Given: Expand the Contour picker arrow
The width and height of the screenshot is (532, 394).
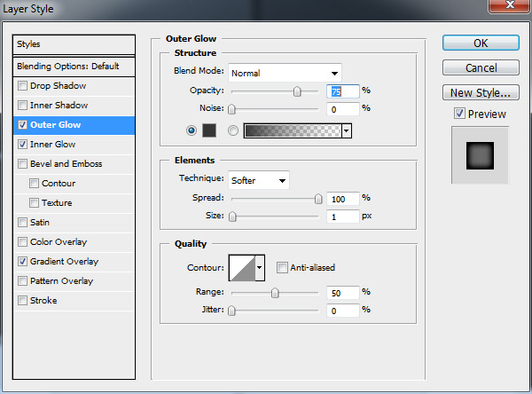Looking at the screenshot, I should pyautogui.click(x=260, y=268).
